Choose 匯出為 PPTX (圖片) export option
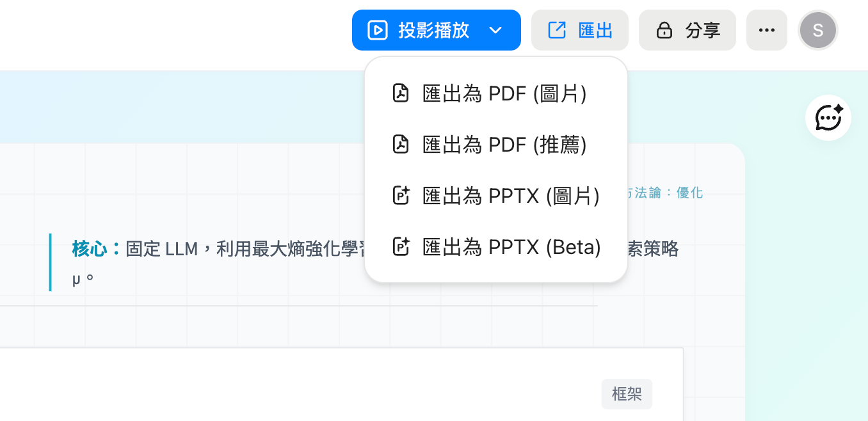Image resolution: width=868 pixels, height=421 pixels. (511, 196)
